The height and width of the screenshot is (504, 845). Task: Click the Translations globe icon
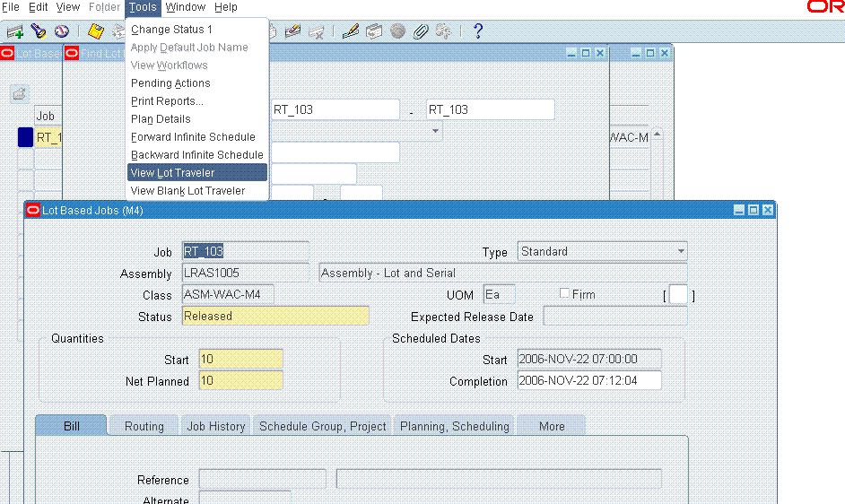point(397,31)
